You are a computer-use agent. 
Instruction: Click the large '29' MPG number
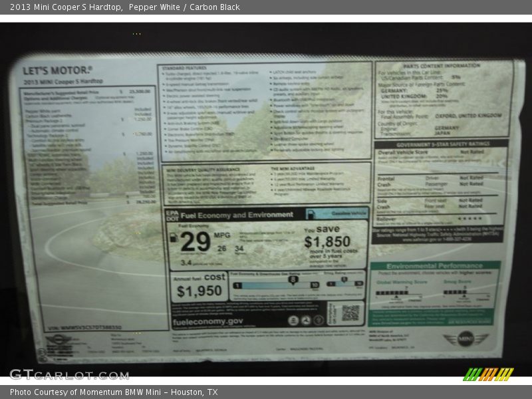195,242
